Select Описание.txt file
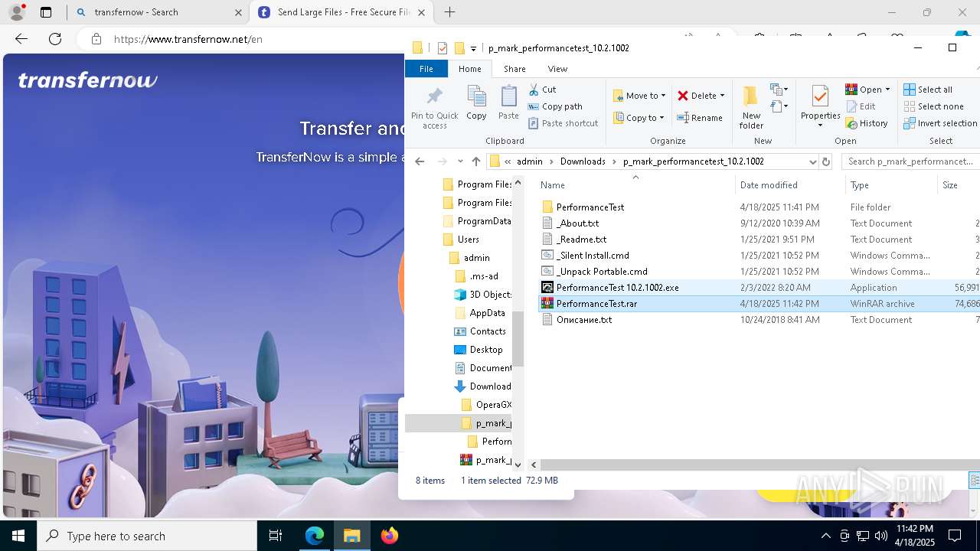This screenshot has width=980, height=551. pos(584,320)
